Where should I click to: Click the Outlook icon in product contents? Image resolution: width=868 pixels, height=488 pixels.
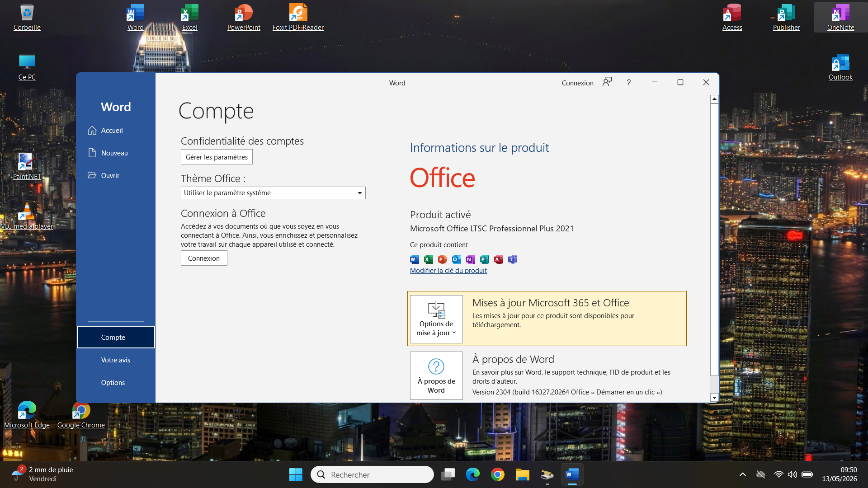[x=456, y=259]
